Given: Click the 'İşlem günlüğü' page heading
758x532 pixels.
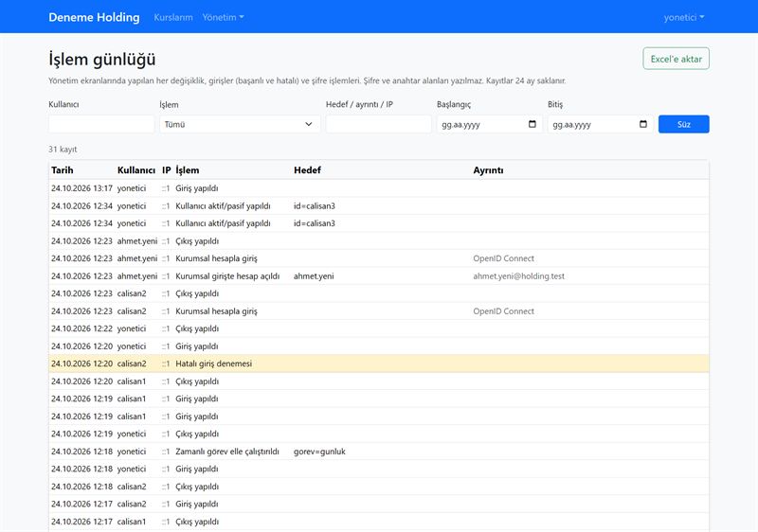Looking at the screenshot, I should point(102,60).
